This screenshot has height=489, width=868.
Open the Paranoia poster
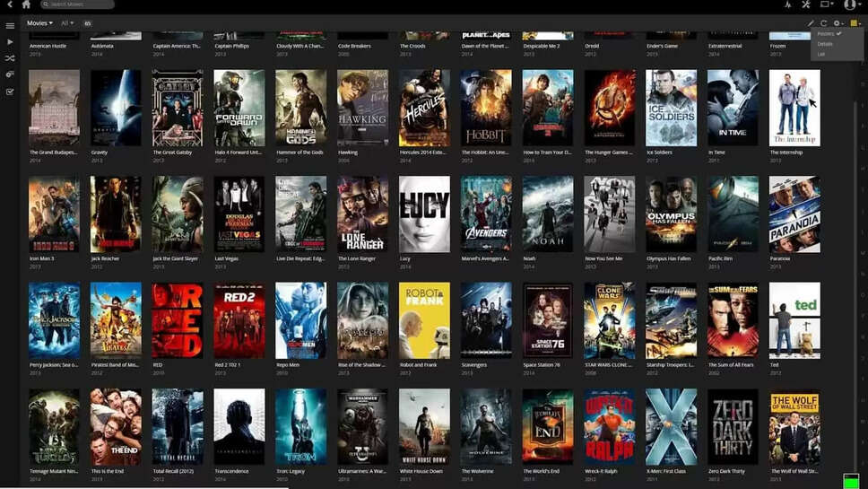[x=795, y=214]
